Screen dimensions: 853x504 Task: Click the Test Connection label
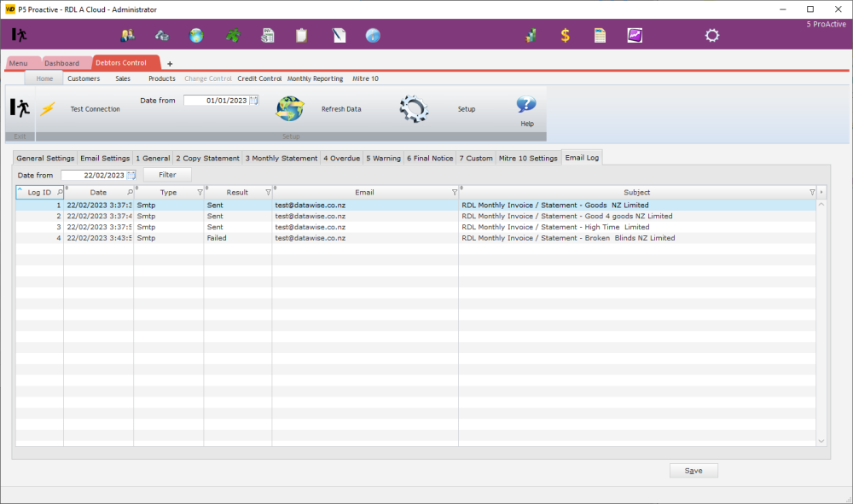(96, 109)
